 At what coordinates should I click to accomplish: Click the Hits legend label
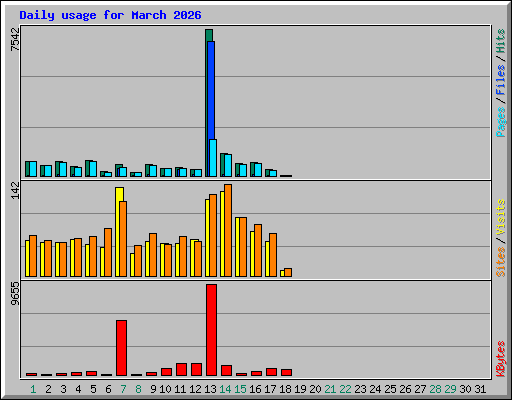pyautogui.click(x=501, y=41)
